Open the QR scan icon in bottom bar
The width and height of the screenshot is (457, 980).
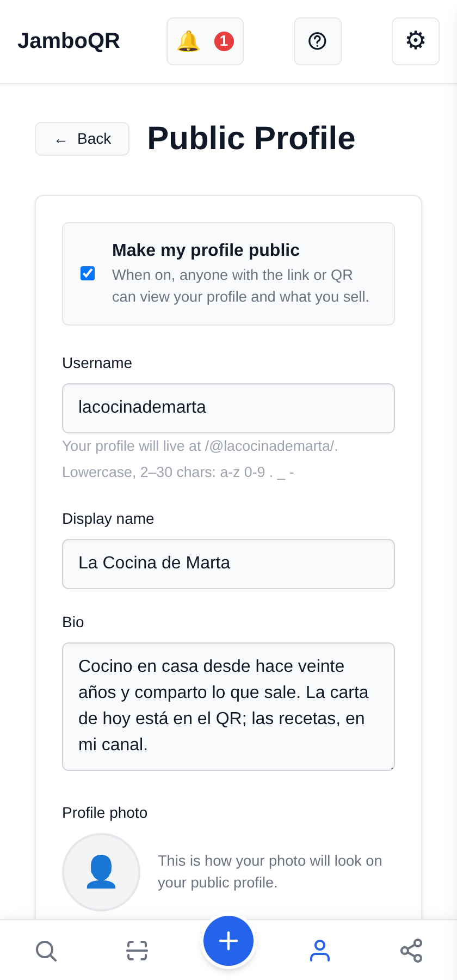coord(137,951)
